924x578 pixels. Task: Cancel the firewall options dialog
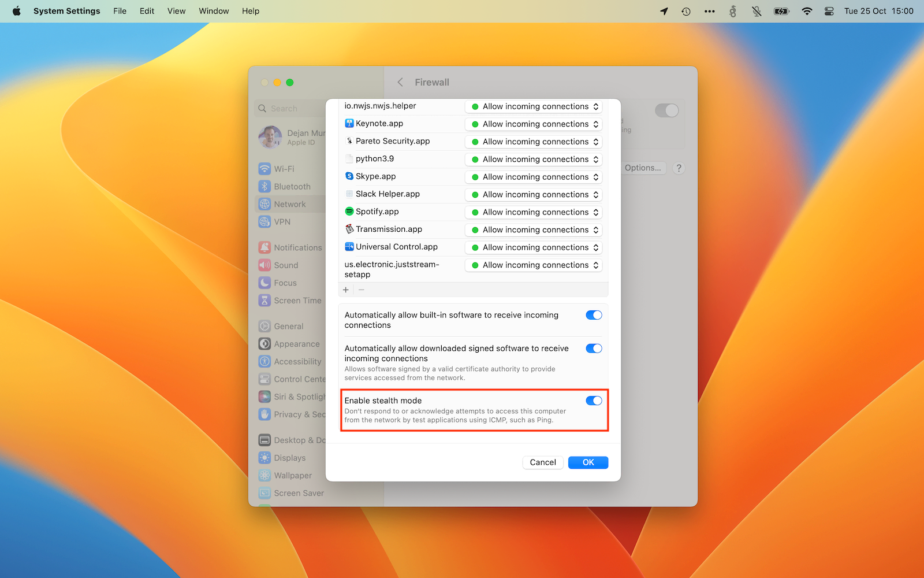point(543,462)
